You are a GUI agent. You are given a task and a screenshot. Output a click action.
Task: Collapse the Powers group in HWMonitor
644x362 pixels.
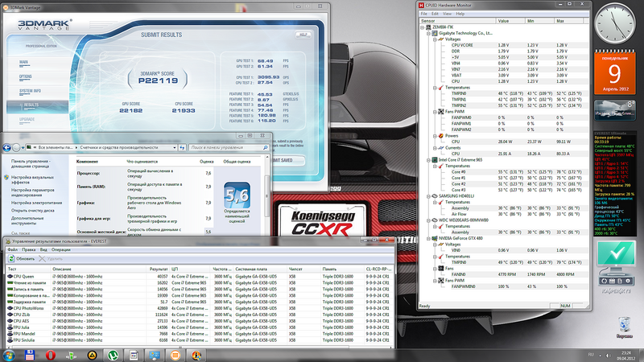(x=435, y=135)
